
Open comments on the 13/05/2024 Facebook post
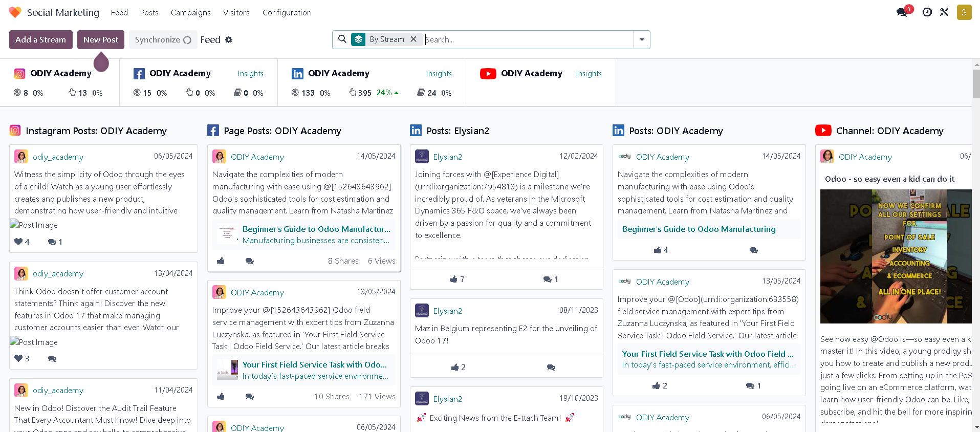click(x=249, y=396)
